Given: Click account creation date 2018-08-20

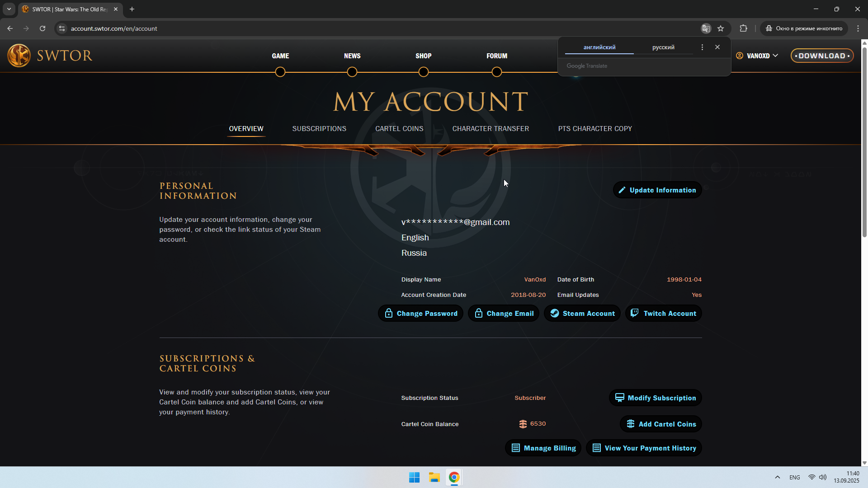Looking at the screenshot, I should click(528, 295).
